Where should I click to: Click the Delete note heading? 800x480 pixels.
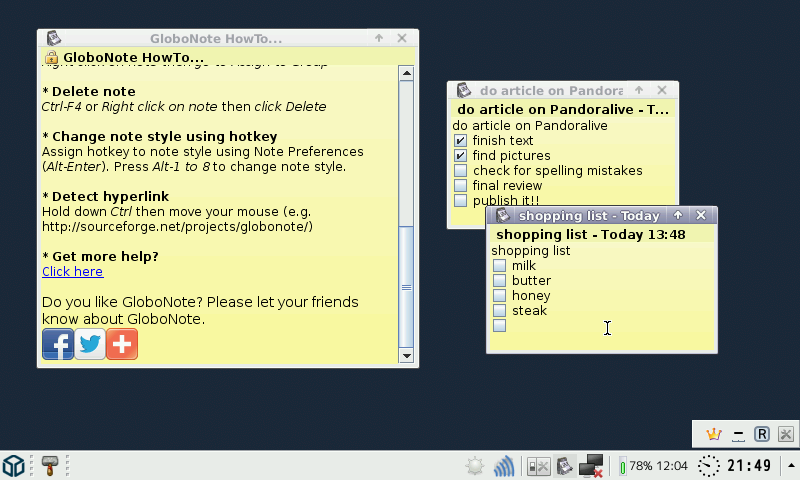(89, 91)
